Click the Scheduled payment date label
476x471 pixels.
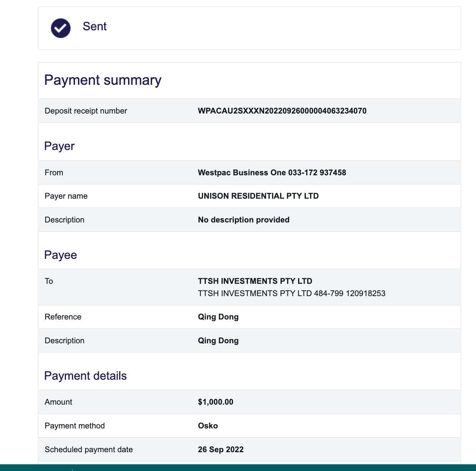89,450
